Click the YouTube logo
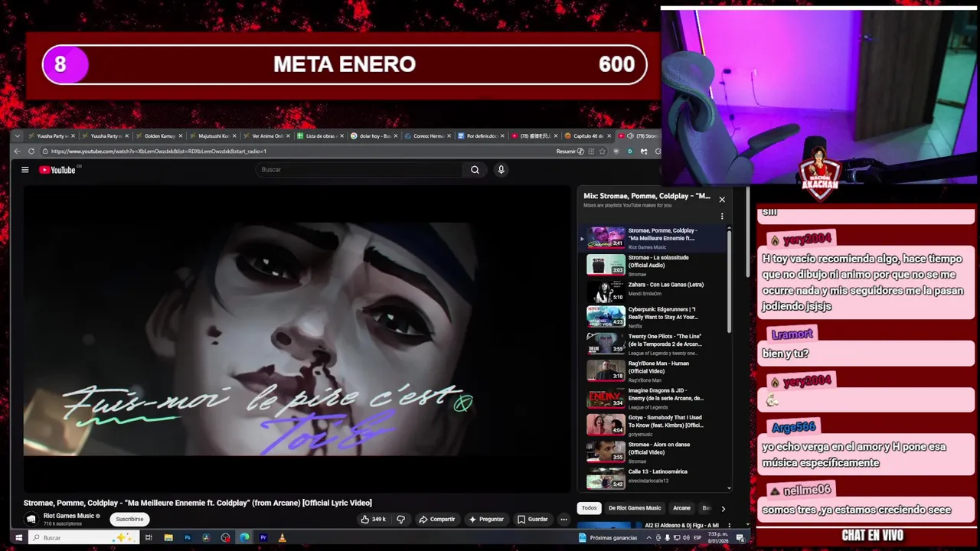Image resolution: width=980 pixels, height=551 pixels. point(57,170)
